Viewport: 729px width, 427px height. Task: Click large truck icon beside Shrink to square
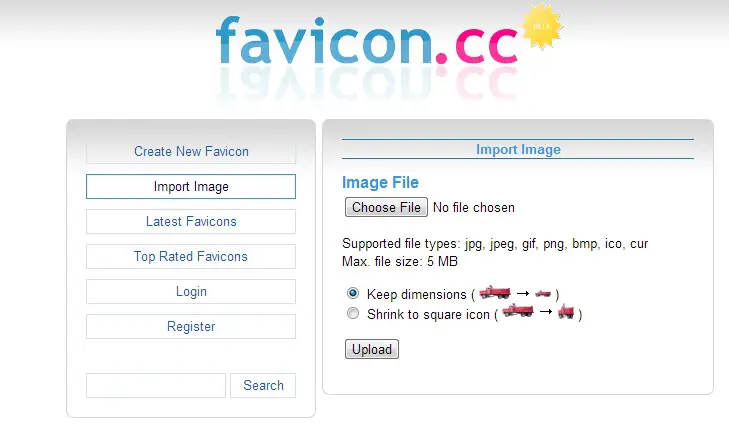pos(517,310)
